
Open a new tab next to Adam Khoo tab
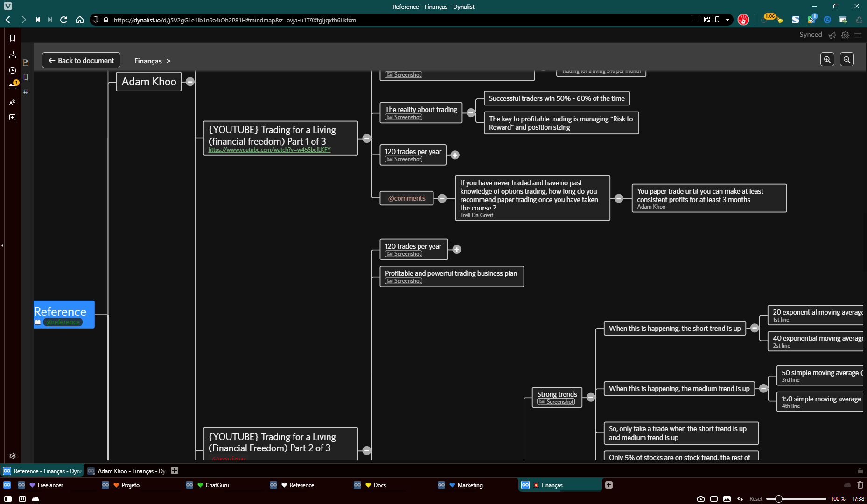tap(175, 470)
